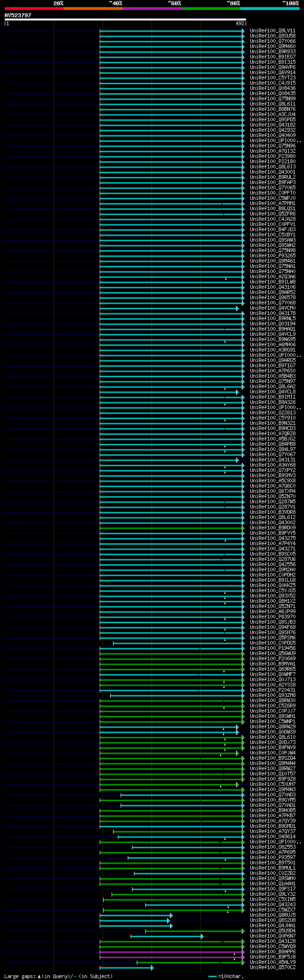
Task: Select label UniRef100_Q5ZFR6
Action: click(x=273, y=214)
